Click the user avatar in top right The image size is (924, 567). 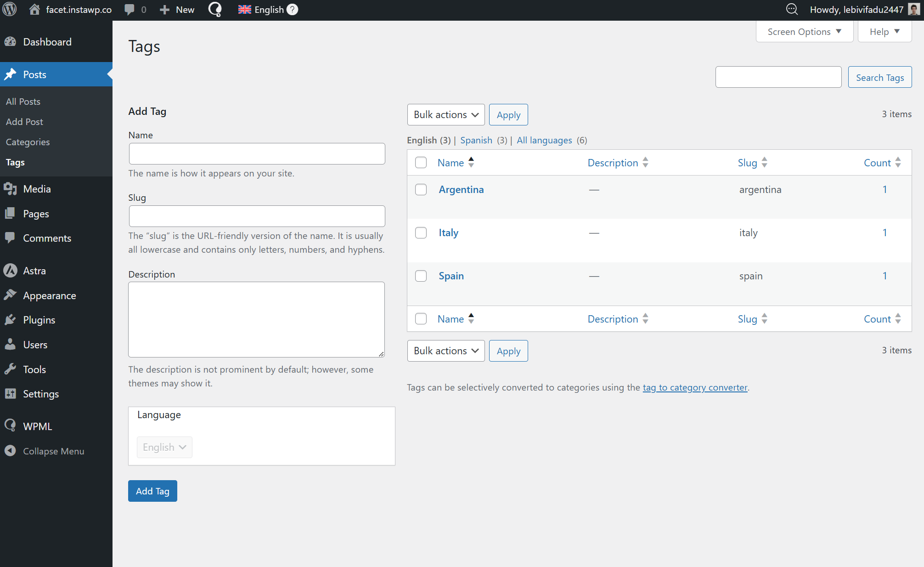pos(913,9)
